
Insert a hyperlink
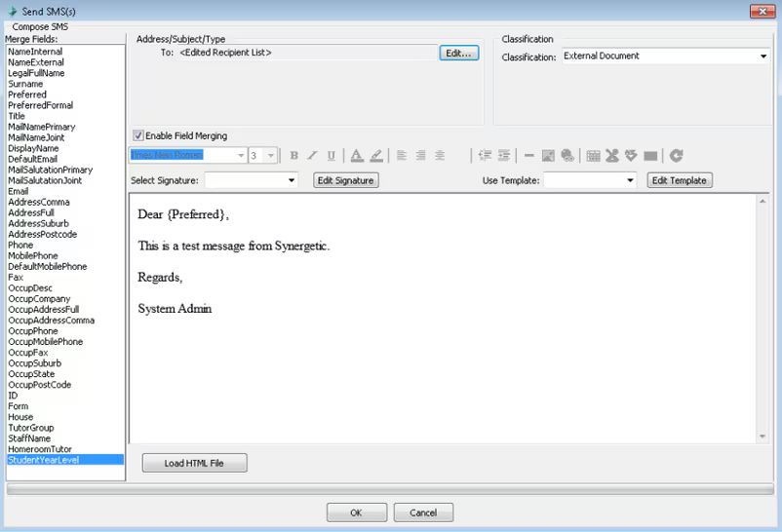coord(567,156)
